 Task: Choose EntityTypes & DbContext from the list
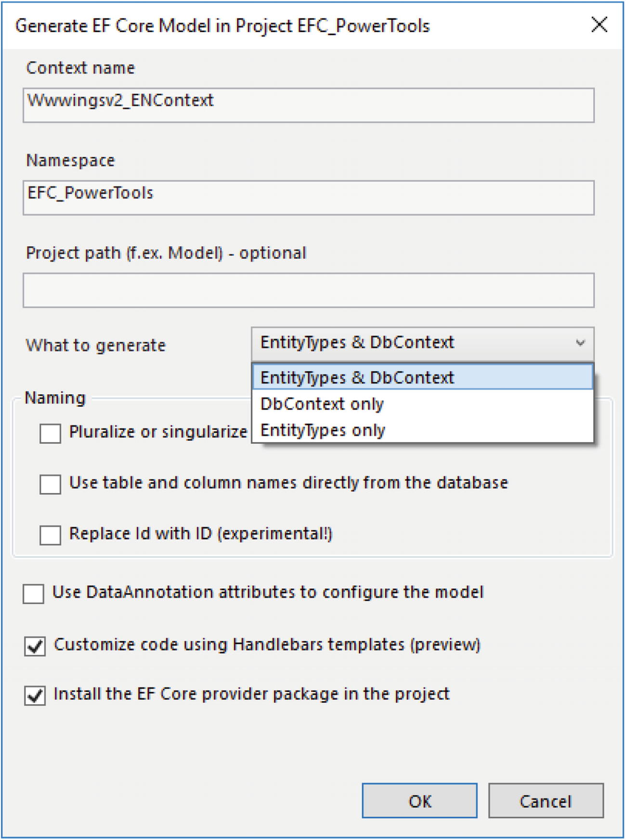tap(423, 377)
